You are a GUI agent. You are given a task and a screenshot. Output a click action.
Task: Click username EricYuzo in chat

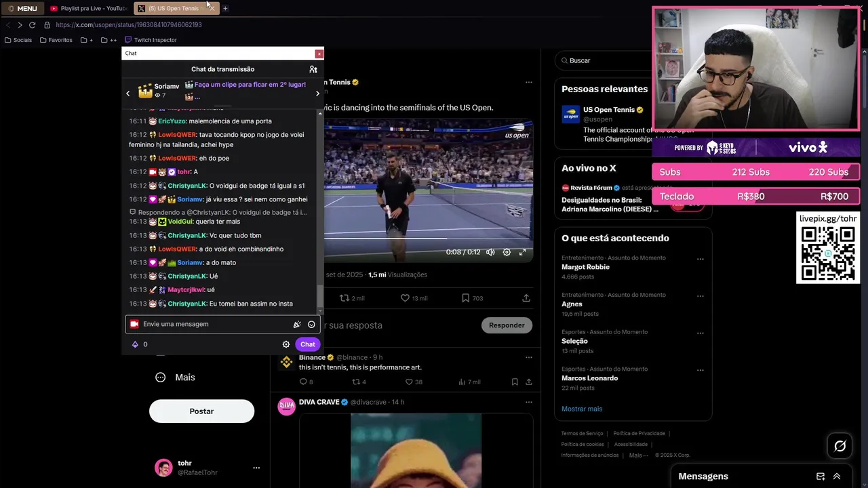click(x=172, y=121)
